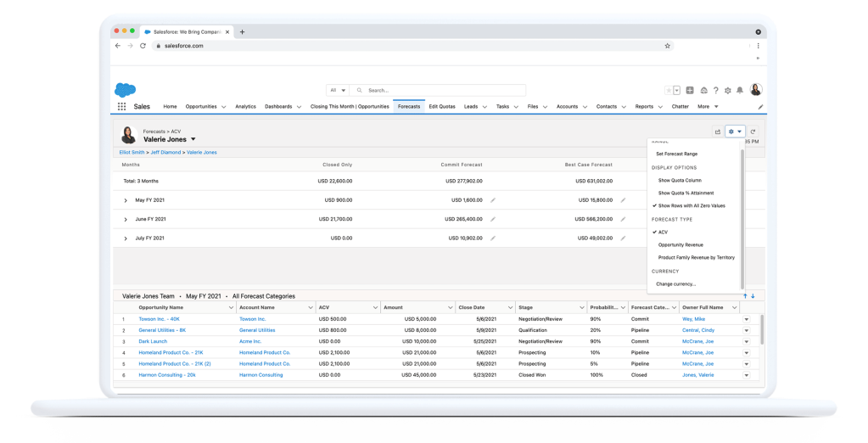This screenshot has height=443, width=868.
Task: Edit July FY 2021 Best Case pencil
Action: tap(623, 238)
